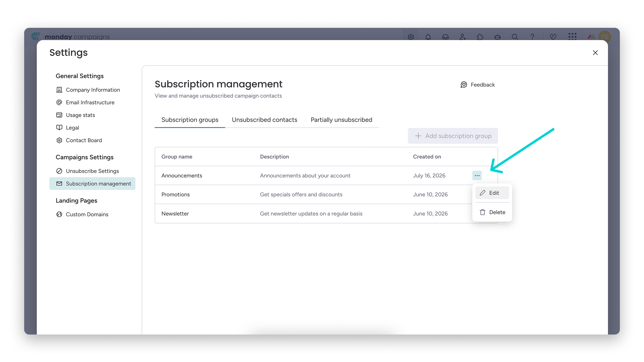The height and width of the screenshot is (362, 644).
Task: Open the apps puzzle piece icon
Action: tap(480, 37)
